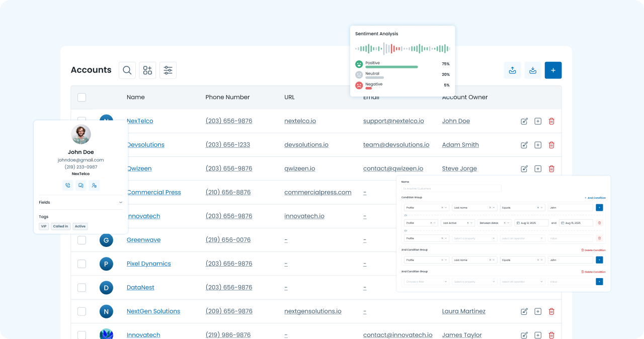Open chat icon on John Doe card

80,186
